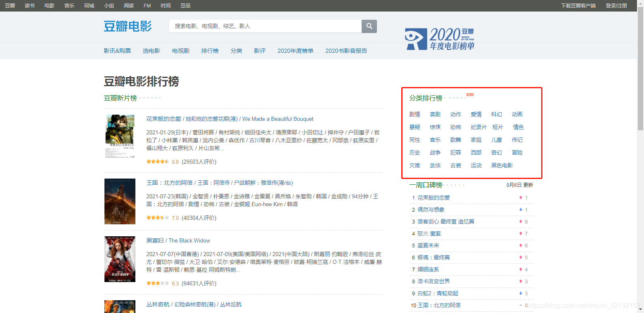The width and height of the screenshot is (644, 313).
Task: Select the 黑色电影 genre ranking
Action: [502, 165]
